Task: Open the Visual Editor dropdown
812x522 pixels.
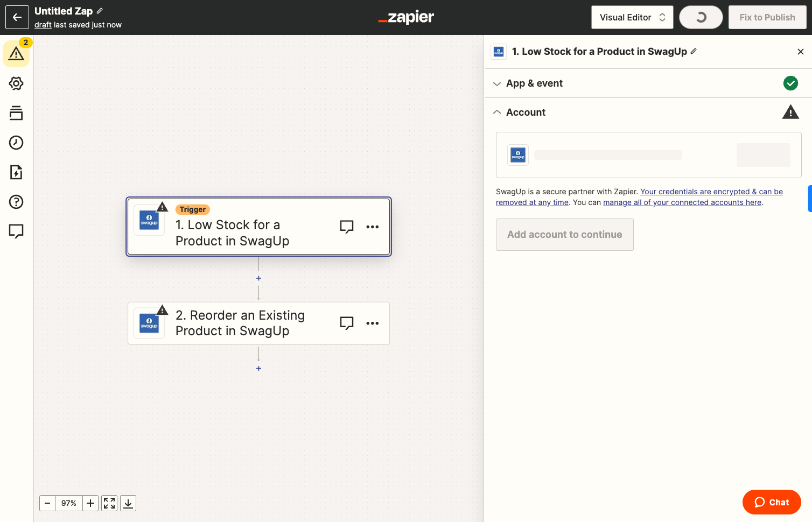Action: coord(632,17)
